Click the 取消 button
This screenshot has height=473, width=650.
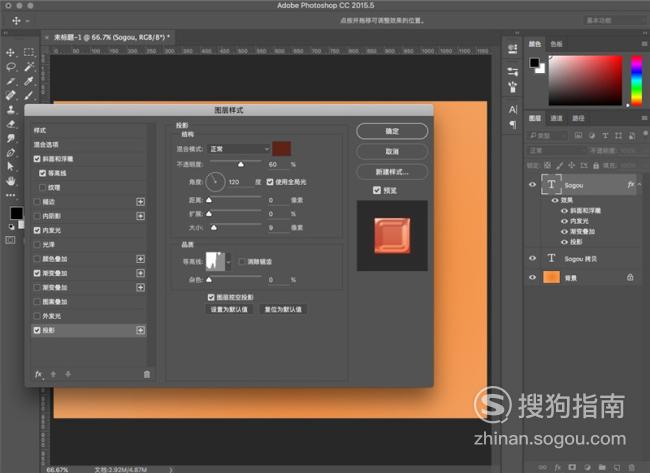pos(392,151)
